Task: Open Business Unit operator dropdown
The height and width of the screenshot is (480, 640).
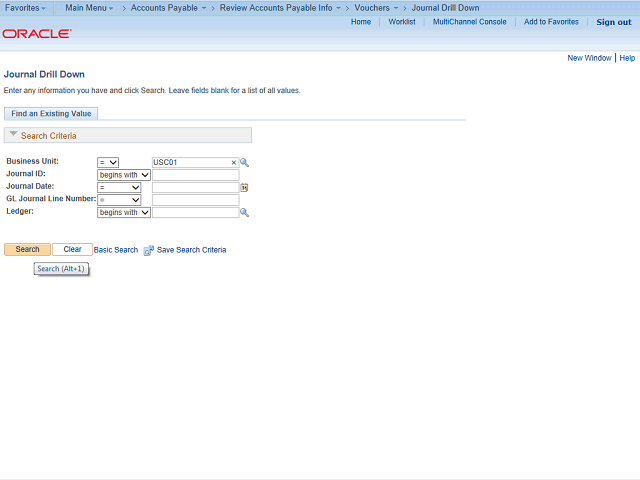Action: [x=108, y=162]
